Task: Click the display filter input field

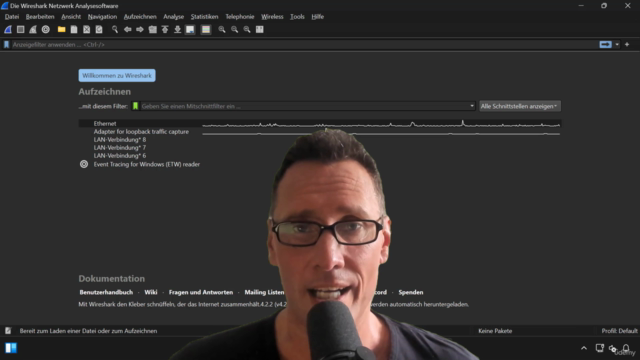Action: [304, 44]
